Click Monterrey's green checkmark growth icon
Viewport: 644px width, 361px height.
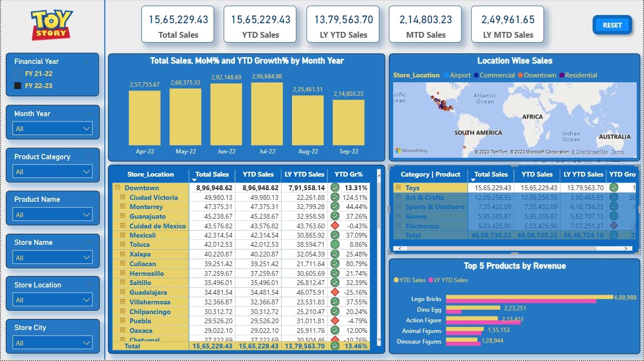tap(335, 207)
